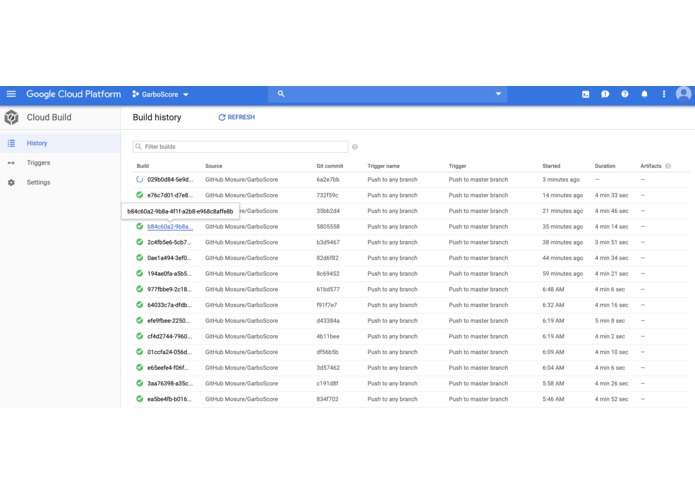The image size is (695, 494).
Task: Open build 01ccfa24-056d
Action: pyautogui.click(x=169, y=352)
